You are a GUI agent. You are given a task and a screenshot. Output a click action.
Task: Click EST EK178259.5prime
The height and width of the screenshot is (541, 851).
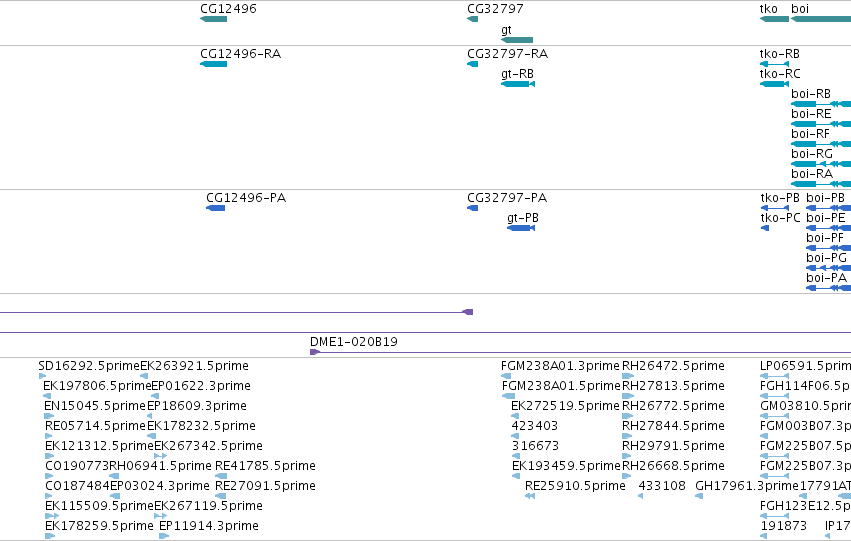coord(99,527)
